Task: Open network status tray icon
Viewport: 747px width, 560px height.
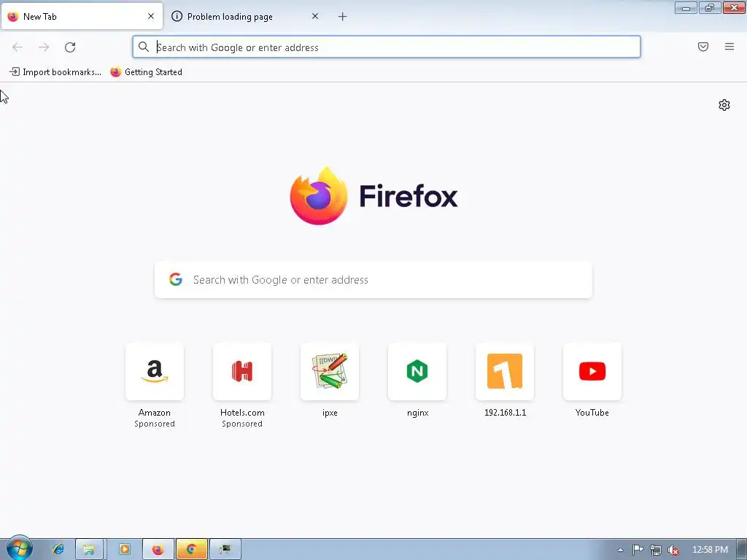Action: [656, 550]
